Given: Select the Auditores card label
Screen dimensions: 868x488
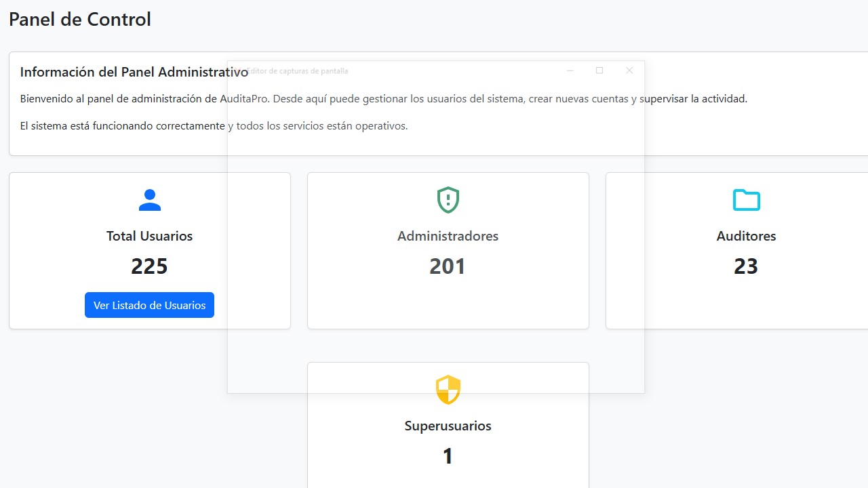Looking at the screenshot, I should click(x=746, y=236).
